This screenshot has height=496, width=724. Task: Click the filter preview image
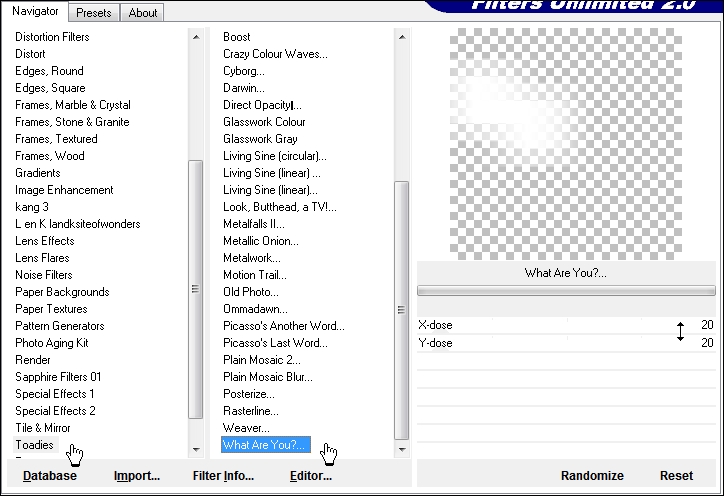[566, 144]
